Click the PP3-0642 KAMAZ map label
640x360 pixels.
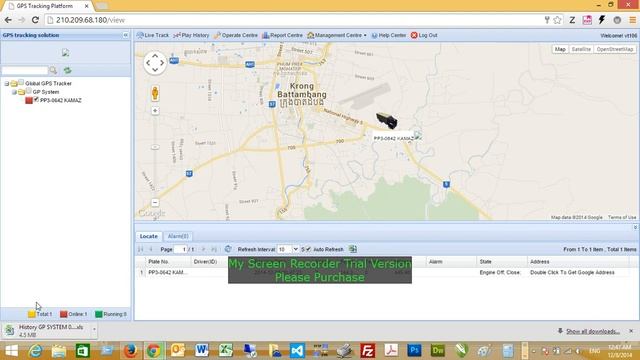pyautogui.click(x=394, y=139)
